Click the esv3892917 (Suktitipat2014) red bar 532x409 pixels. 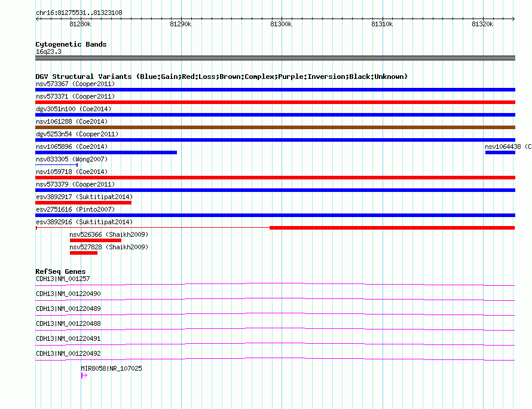(84, 203)
